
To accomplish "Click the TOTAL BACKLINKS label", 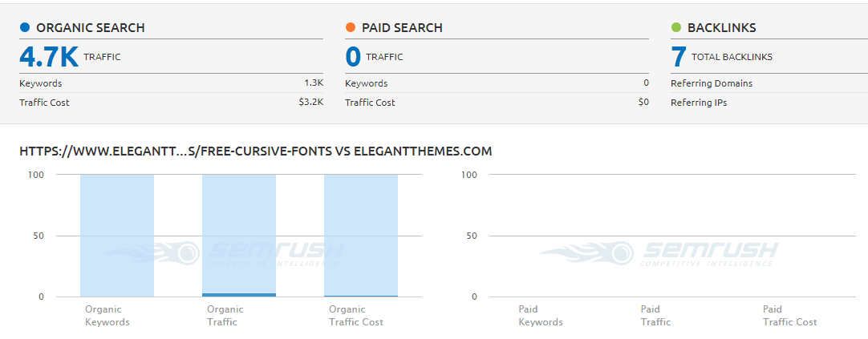I will click(732, 57).
